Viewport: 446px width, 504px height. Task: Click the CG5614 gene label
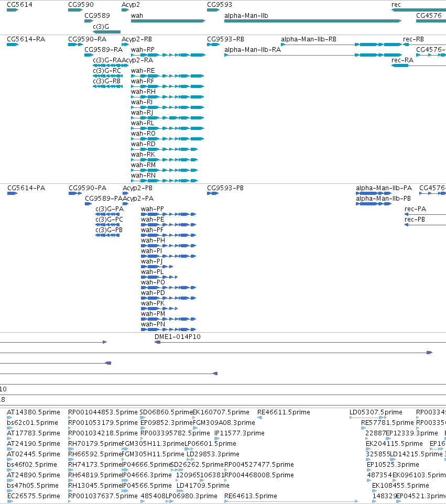point(19,5)
